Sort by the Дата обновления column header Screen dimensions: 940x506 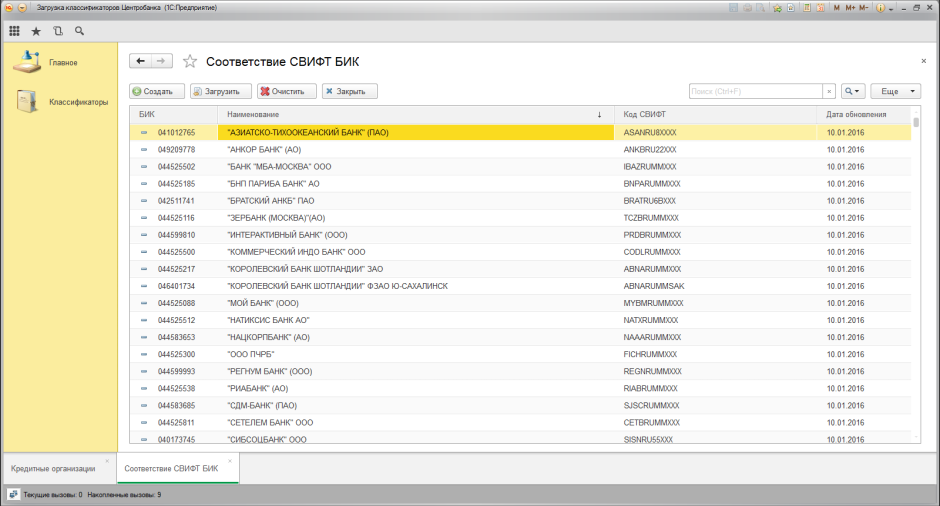point(864,115)
